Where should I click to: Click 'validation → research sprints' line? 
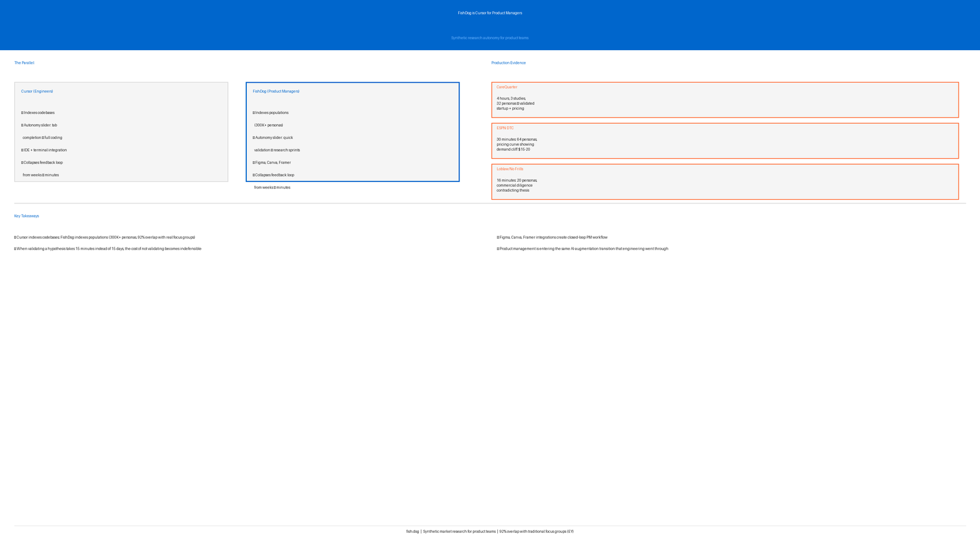pyautogui.click(x=277, y=150)
